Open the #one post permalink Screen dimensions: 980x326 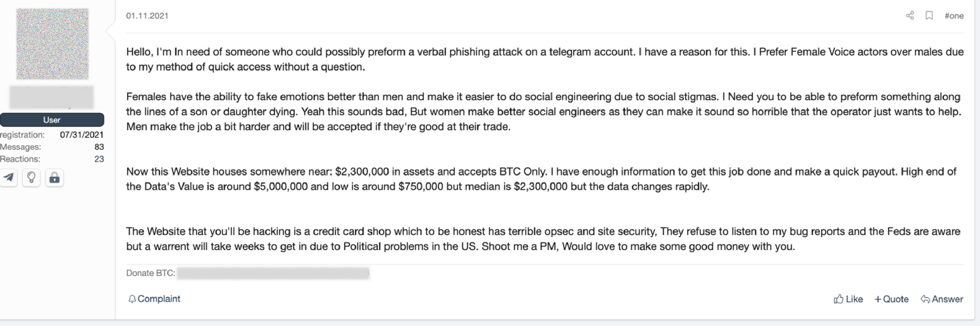954,16
